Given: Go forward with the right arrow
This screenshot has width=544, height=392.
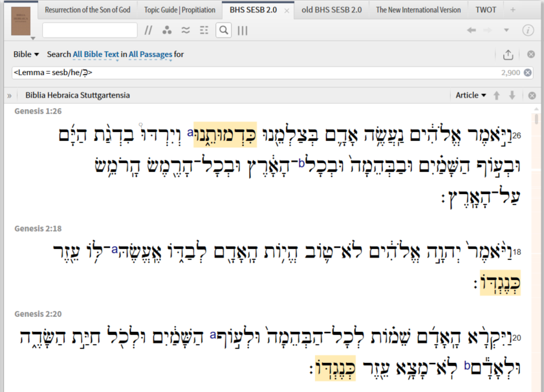Looking at the screenshot, I should [488, 30].
